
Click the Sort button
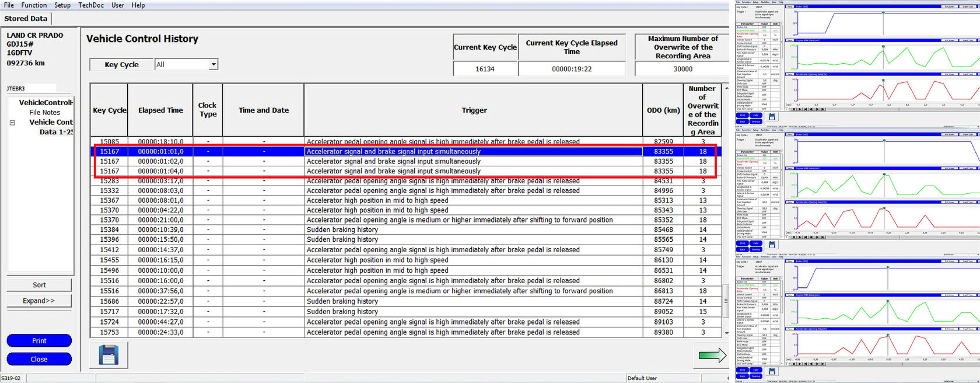tap(39, 285)
